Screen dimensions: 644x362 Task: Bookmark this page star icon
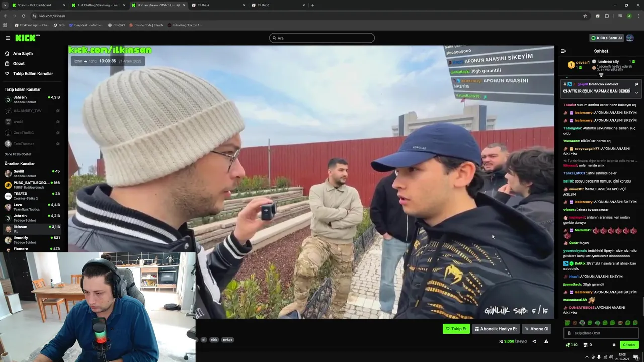(585, 16)
